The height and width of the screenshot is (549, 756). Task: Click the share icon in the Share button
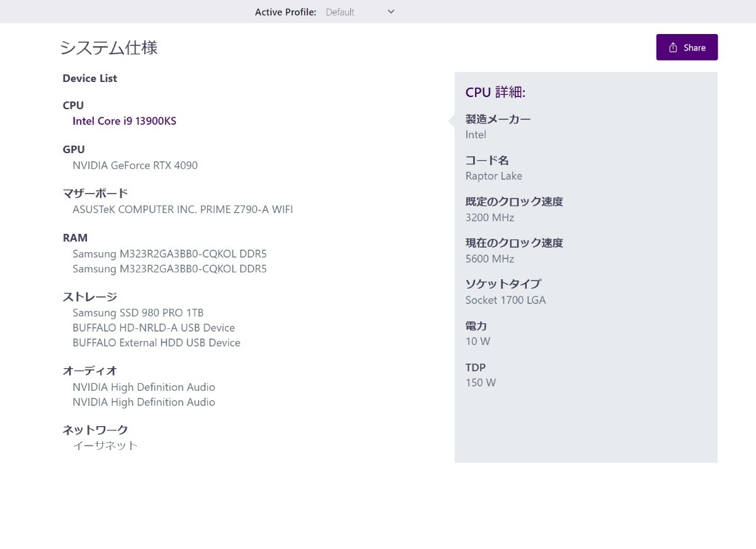(673, 48)
